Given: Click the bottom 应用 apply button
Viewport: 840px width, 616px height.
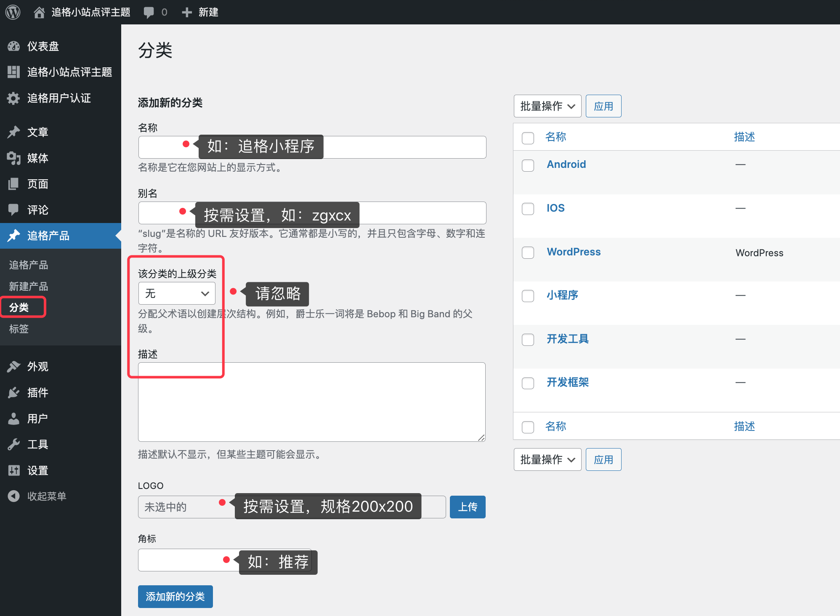Looking at the screenshot, I should 603,459.
